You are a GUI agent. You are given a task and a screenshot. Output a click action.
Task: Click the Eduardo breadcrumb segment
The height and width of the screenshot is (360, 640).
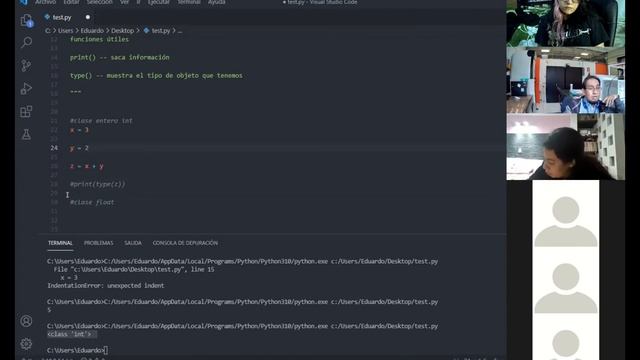[92, 31]
